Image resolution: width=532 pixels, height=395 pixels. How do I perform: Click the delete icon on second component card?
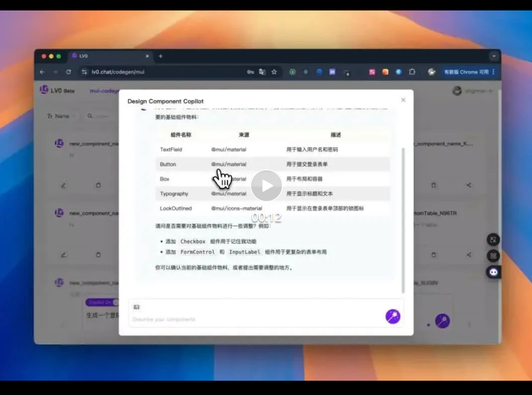click(x=98, y=254)
